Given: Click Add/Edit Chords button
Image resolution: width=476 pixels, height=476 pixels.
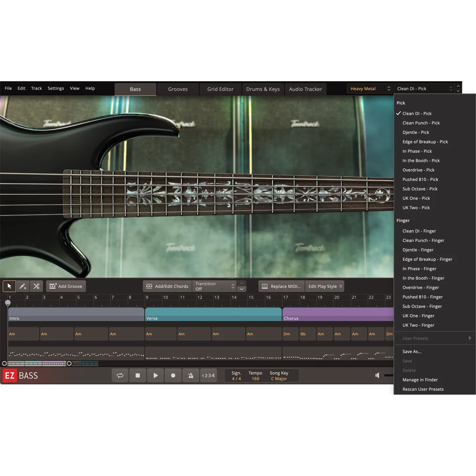Looking at the screenshot, I should click(167, 286).
